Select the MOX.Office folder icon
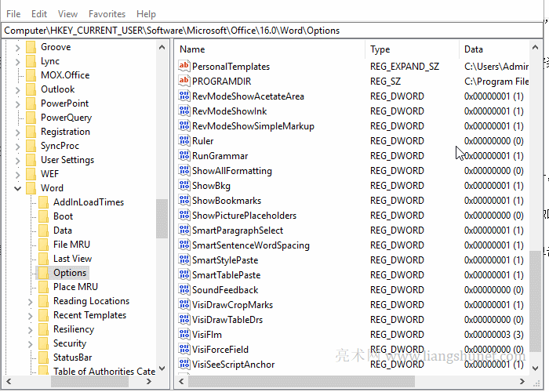Screen dimensions: 549x392 point(31,75)
